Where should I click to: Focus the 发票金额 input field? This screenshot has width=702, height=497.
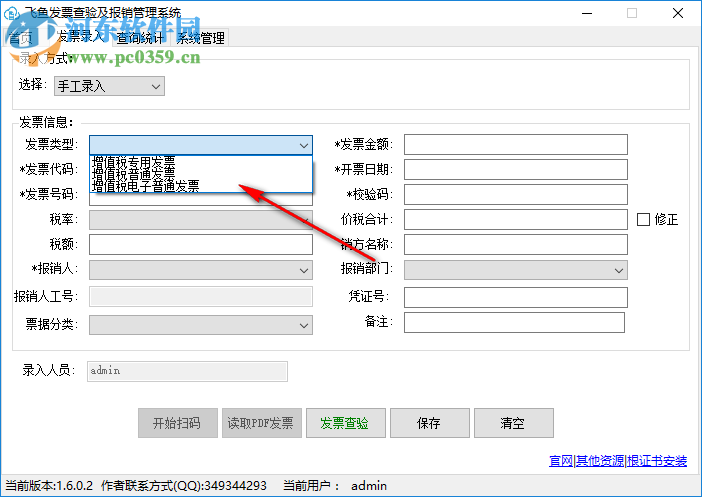click(x=516, y=145)
